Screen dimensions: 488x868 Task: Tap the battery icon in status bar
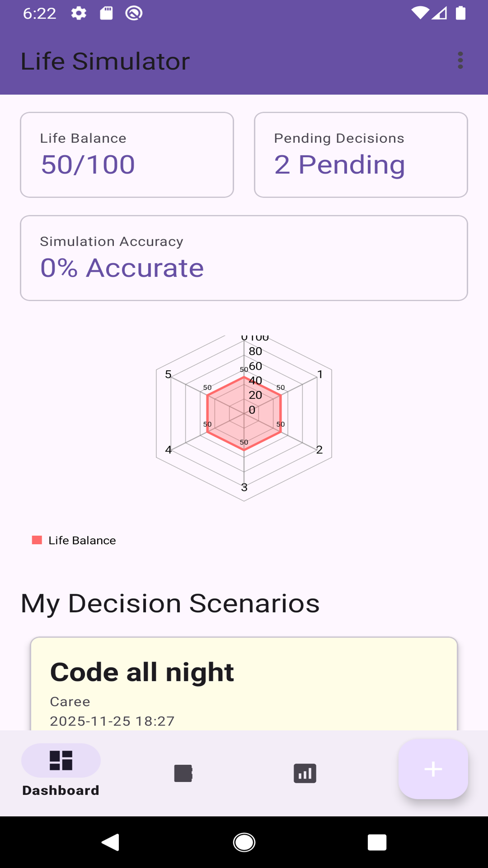coord(460,13)
